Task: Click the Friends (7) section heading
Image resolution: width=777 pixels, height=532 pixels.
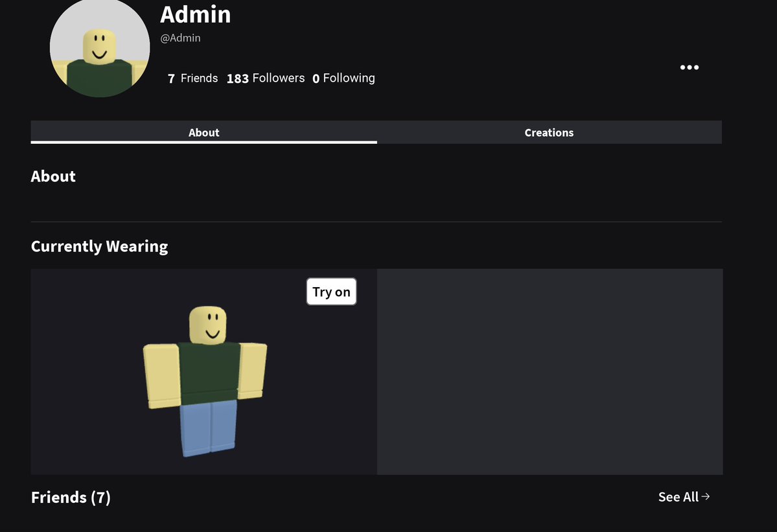Action: tap(71, 497)
